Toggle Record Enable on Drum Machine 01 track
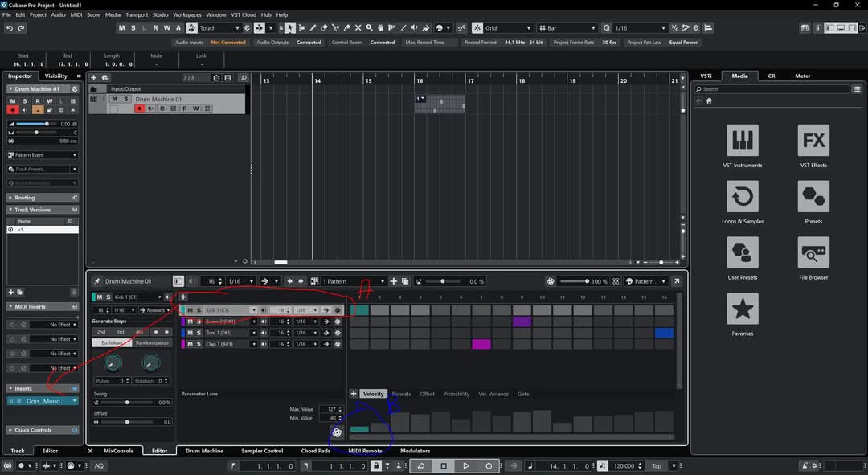 tap(139, 109)
